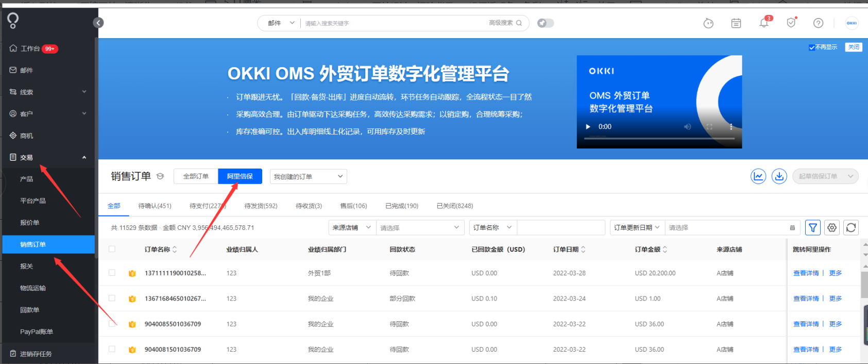
Task: Collapse the sidebar with arrow button
Action: [x=98, y=23]
